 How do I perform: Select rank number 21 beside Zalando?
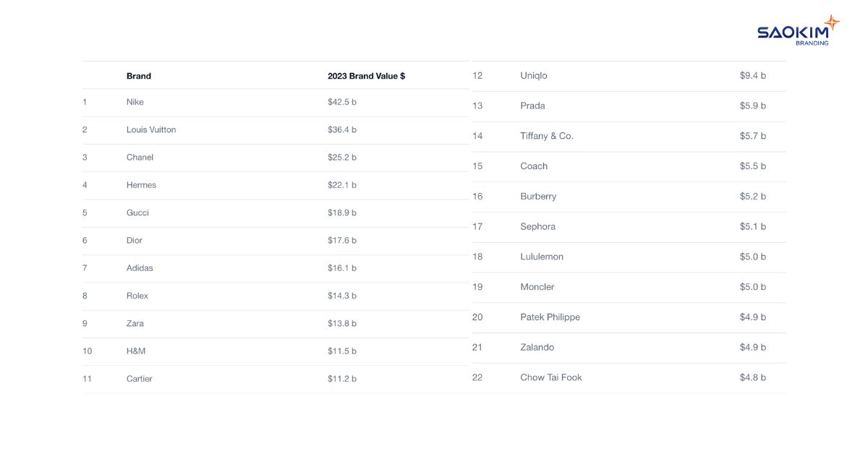477,348
